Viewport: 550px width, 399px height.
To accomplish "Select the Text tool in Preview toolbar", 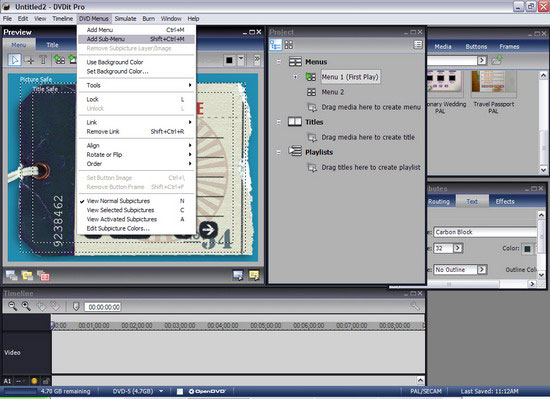I will [x=43, y=60].
